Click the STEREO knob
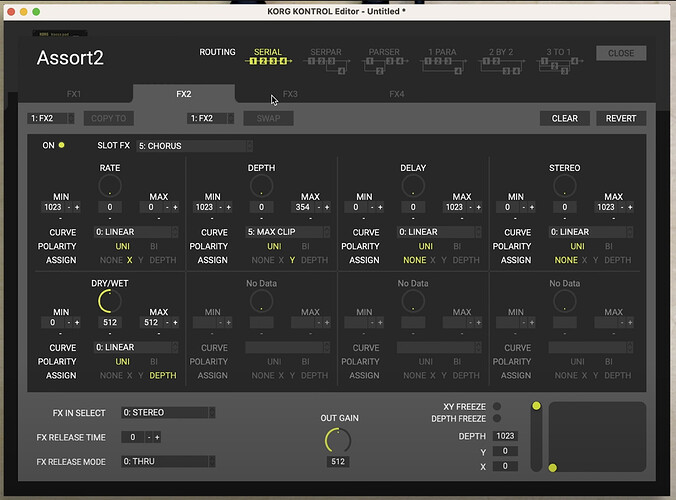Image resolution: width=676 pixels, height=500 pixels. 565,187
